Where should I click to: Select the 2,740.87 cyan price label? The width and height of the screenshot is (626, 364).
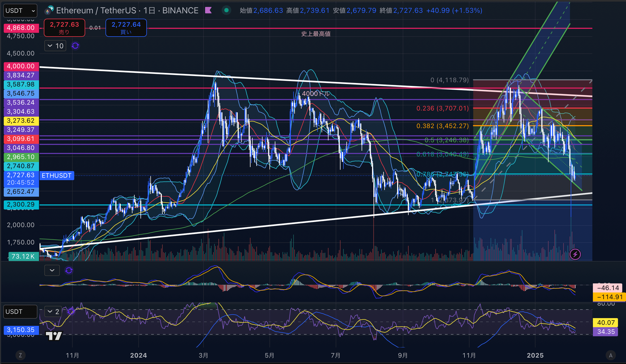point(21,166)
